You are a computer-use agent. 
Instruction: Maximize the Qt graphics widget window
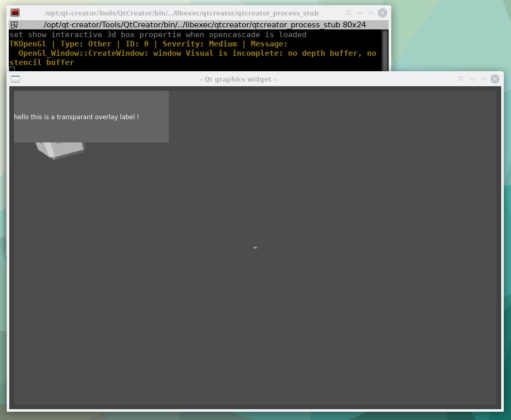[484, 79]
